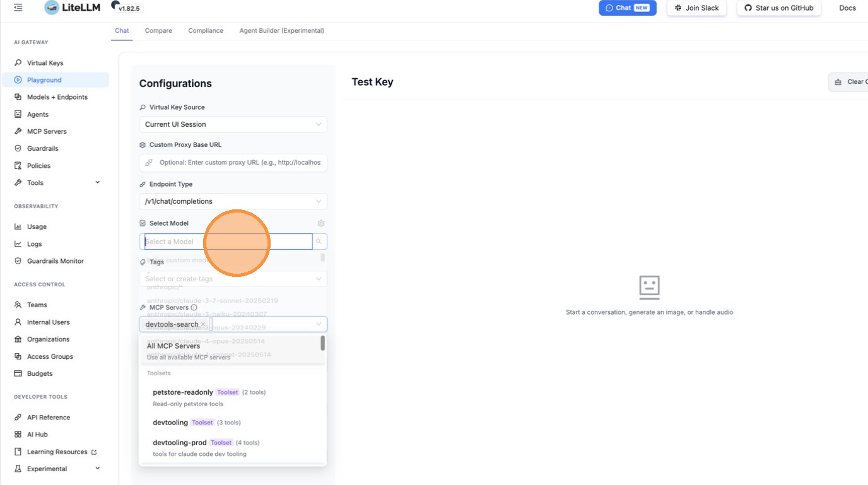Viewport: 868px width, 485px height.
Task: Open Access Groups page
Action: tap(50, 356)
